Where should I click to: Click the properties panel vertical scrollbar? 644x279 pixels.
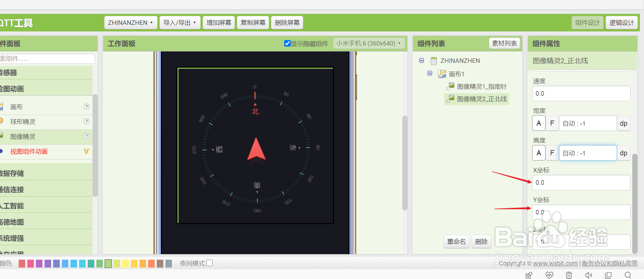[x=635, y=204]
